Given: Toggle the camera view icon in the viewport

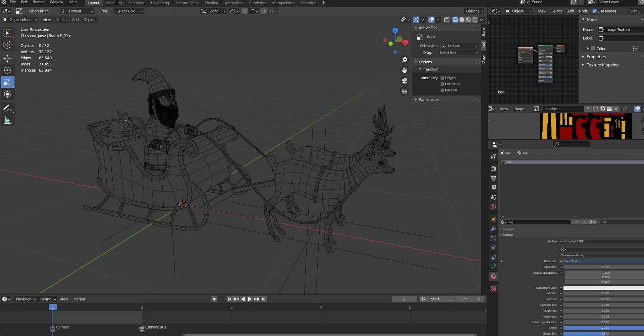Looking at the screenshot, I should [x=405, y=81].
